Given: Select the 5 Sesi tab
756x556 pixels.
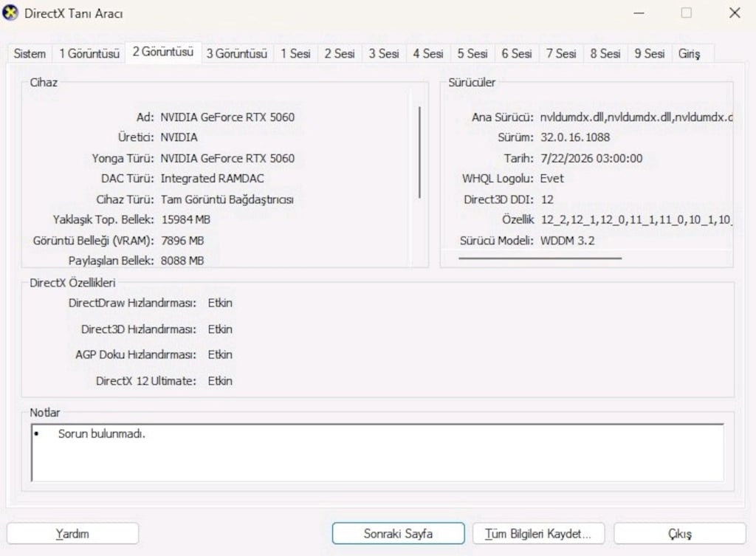Looking at the screenshot, I should coord(472,53).
